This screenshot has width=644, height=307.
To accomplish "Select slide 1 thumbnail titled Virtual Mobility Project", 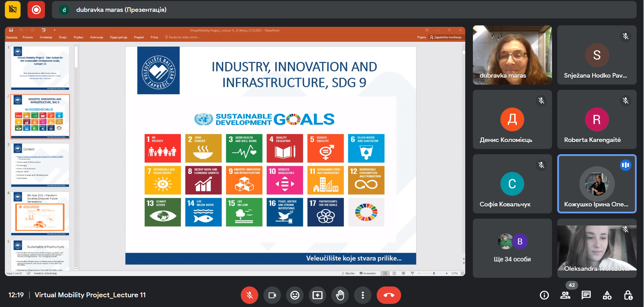I will coord(40,68).
